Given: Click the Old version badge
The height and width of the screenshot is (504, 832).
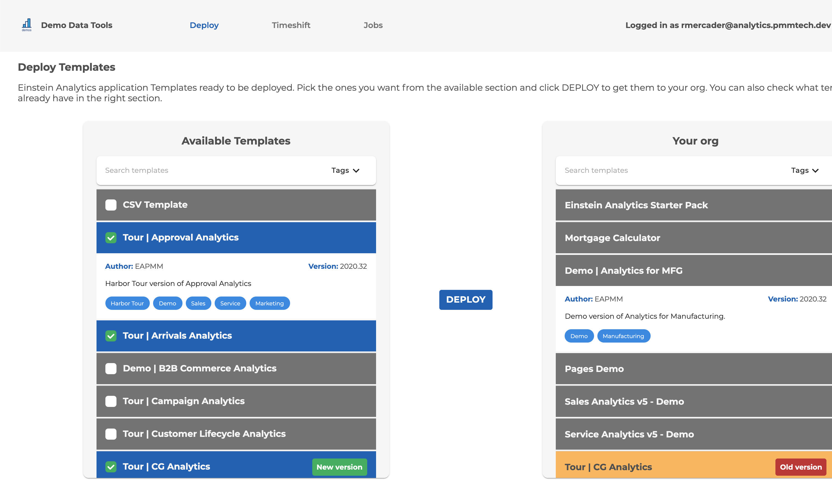Looking at the screenshot, I should click(x=801, y=467).
